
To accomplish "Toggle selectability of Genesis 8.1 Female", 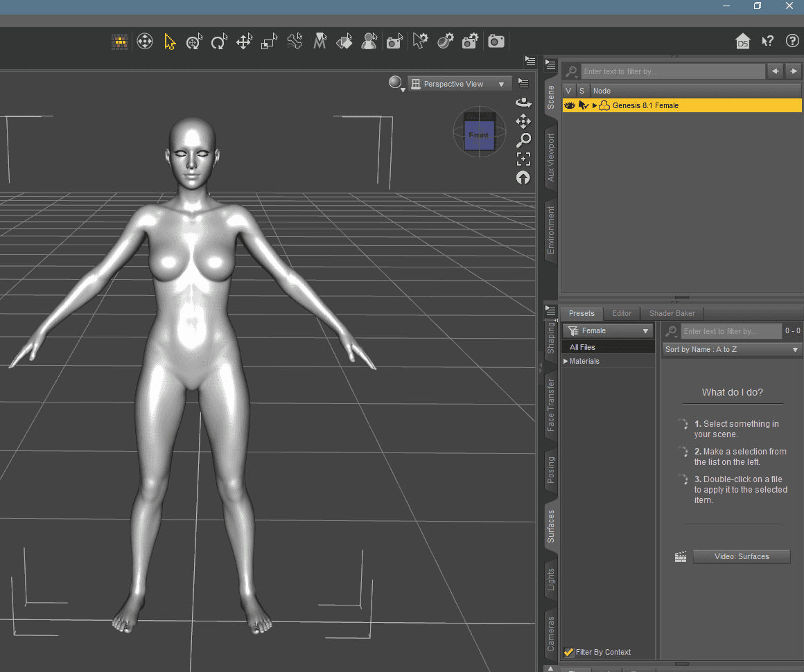I will 582,105.
